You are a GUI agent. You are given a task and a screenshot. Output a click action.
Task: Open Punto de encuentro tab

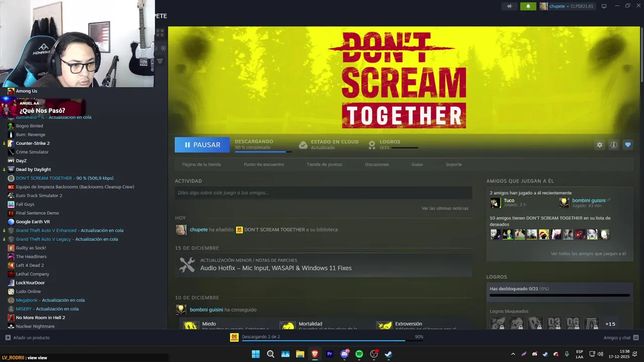click(264, 164)
